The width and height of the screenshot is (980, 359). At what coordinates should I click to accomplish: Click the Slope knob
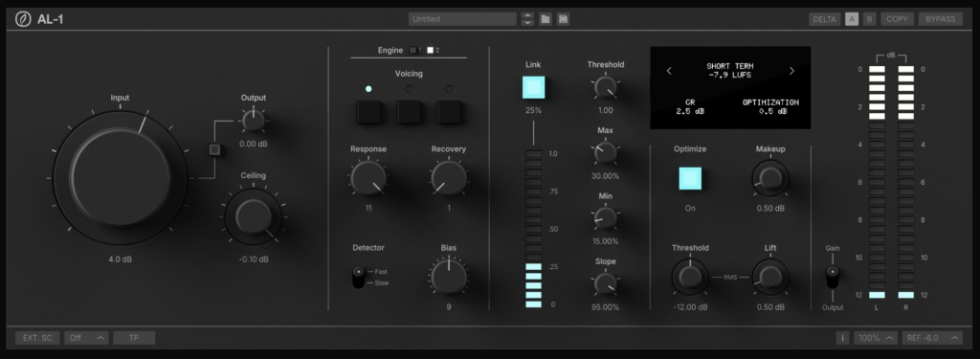(605, 284)
